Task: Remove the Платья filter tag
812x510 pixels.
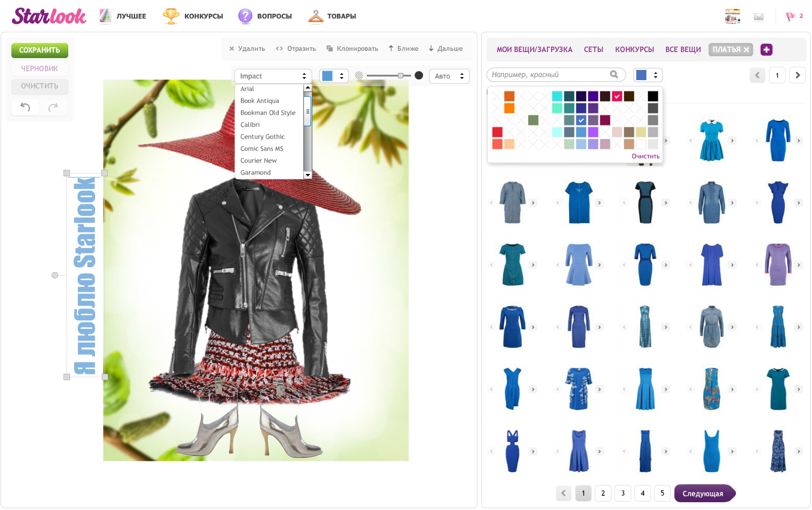Action: coord(746,50)
